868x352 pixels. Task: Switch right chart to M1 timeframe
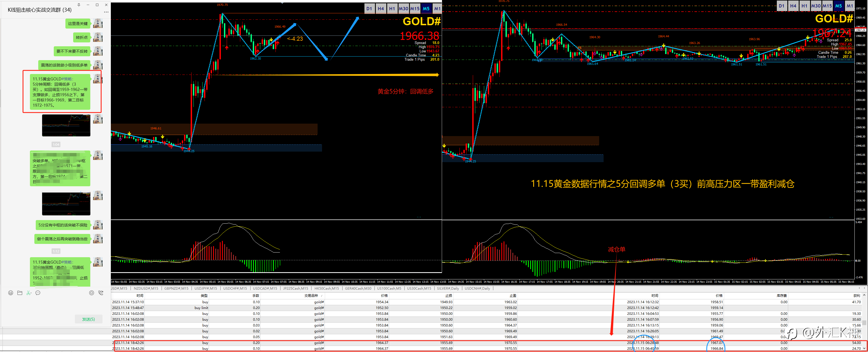[x=850, y=6]
